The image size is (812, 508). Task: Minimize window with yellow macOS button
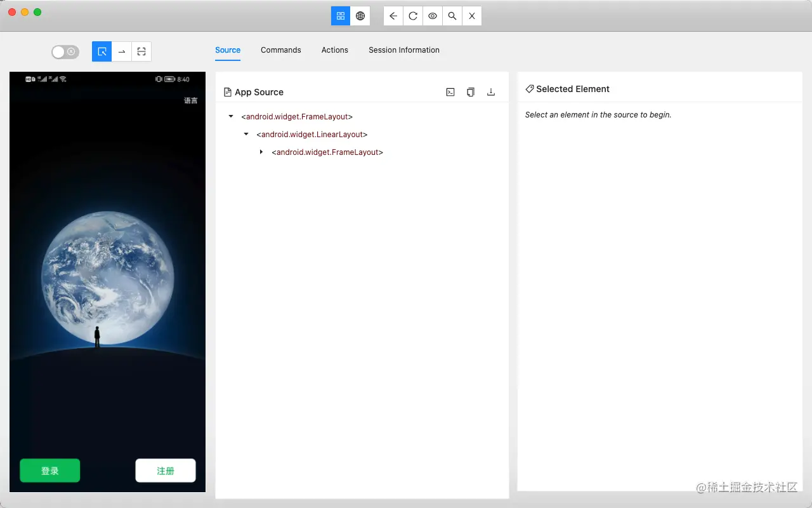click(x=25, y=12)
